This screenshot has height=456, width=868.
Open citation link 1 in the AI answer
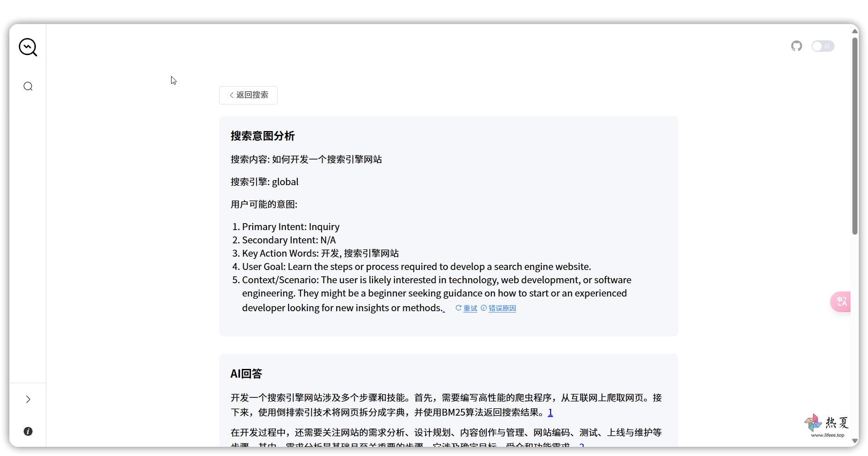tap(550, 412)
